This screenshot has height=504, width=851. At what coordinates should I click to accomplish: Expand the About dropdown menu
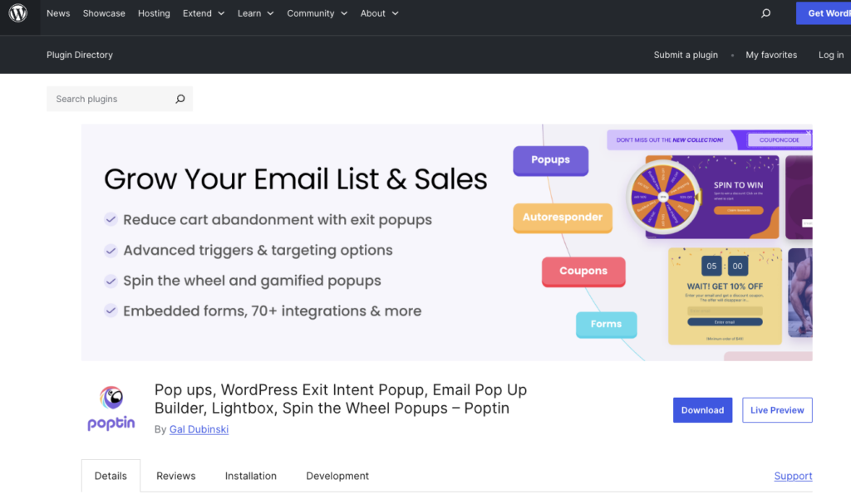pyautogui.click(x=379, y=13)
